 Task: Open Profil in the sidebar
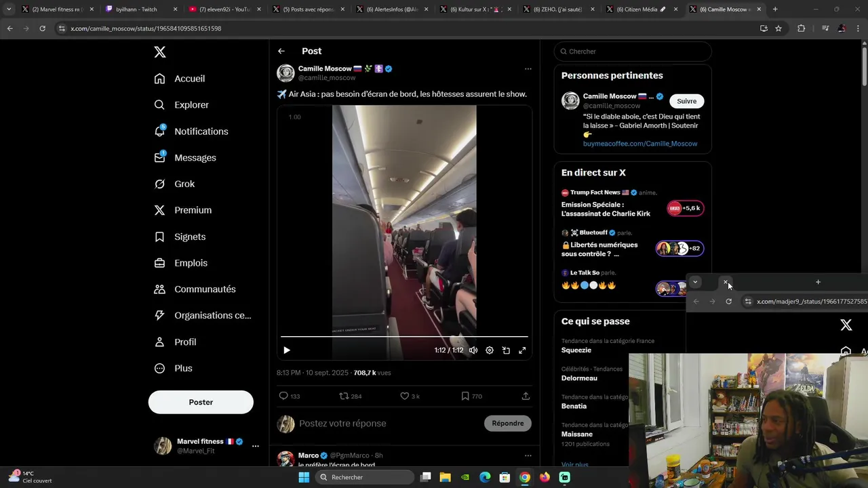[x=175, y=342]
